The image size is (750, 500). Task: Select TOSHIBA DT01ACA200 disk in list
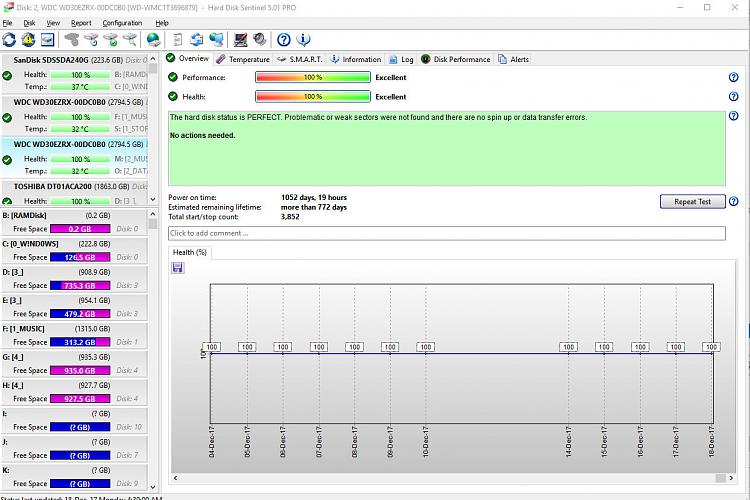click(x=74, y=193)
